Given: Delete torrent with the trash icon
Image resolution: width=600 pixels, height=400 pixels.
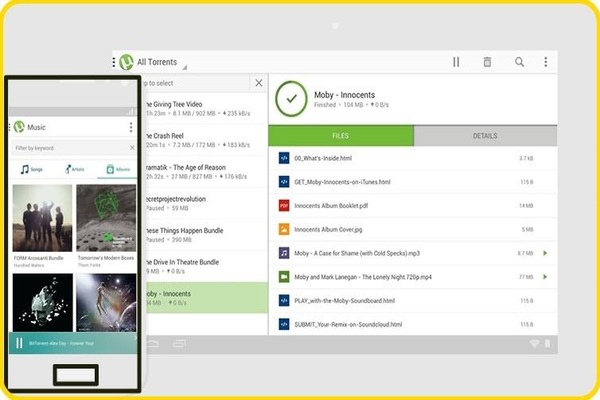Looking at the screenshot, I should [x=487, y=62].
